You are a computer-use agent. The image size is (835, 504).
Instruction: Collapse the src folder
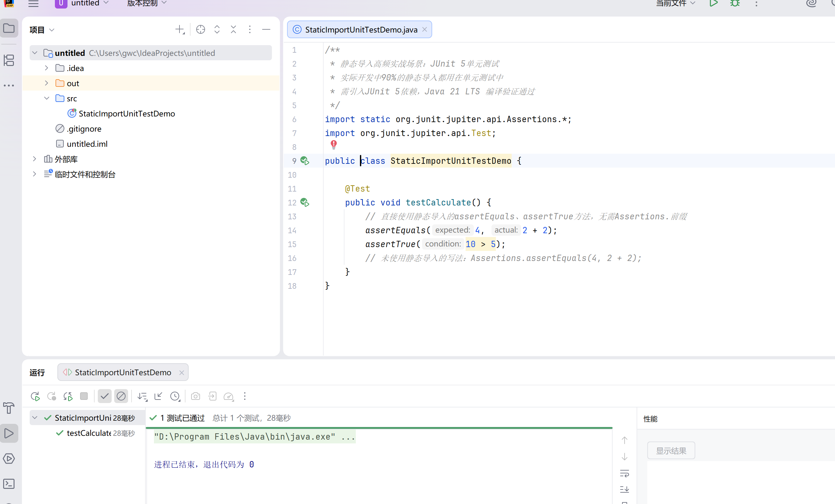point(46,98)
